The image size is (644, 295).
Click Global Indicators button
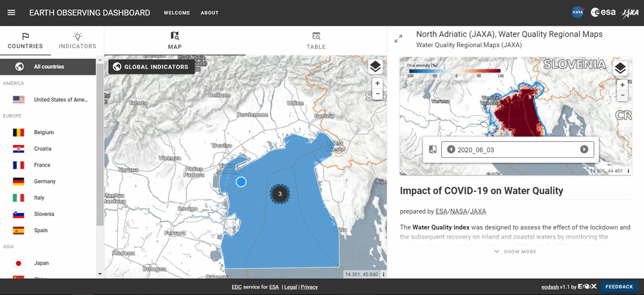click(151, 67)
